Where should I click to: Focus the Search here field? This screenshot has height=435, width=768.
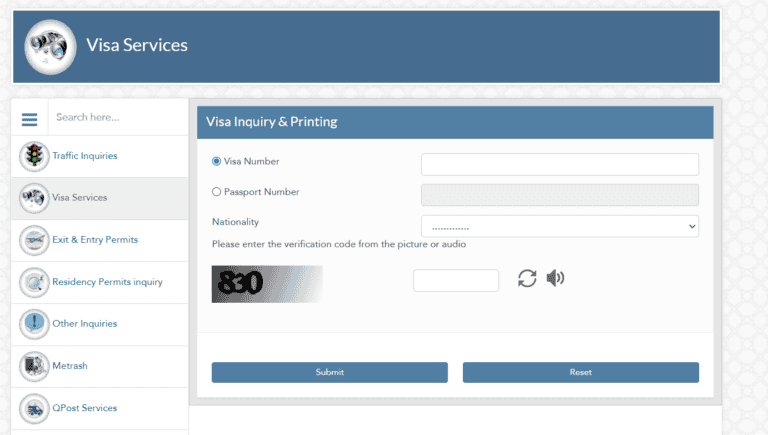[x=118, y=117]
